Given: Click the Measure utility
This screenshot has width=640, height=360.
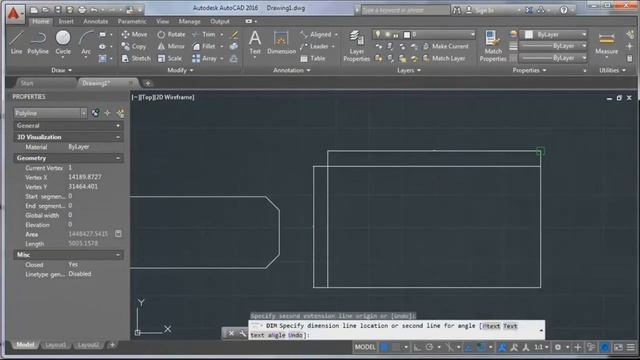Looking at the screenshot, I should [607, 43].
